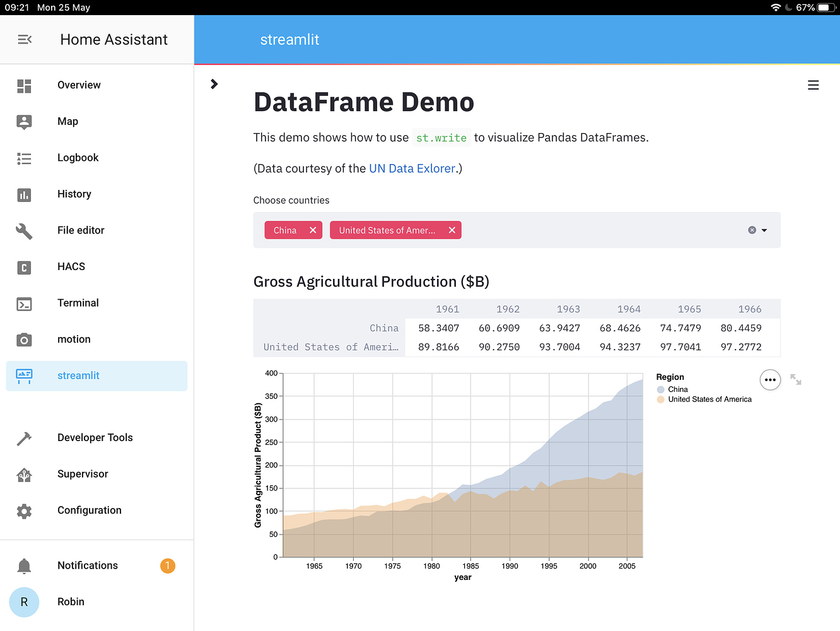Collapse the Home Assistant sidebar
The width and height of the screenshot is (840, 631).
click(x=24, y=39)
